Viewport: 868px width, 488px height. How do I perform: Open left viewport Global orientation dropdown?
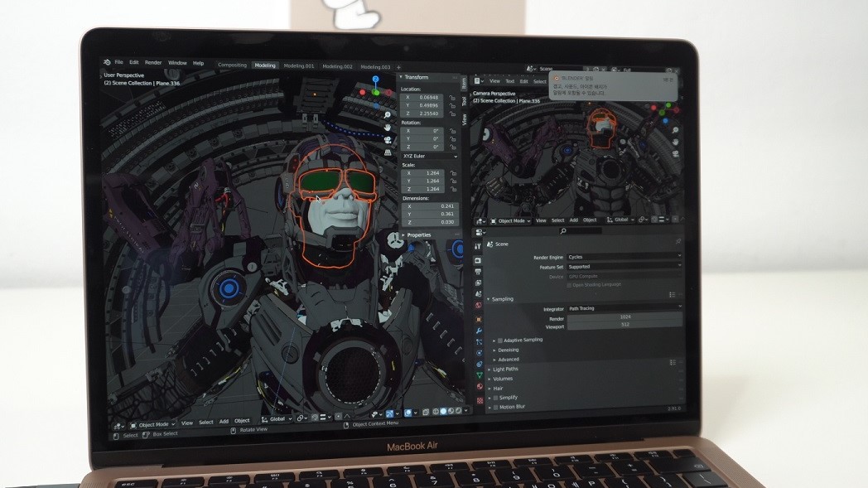tap(277, 419)
